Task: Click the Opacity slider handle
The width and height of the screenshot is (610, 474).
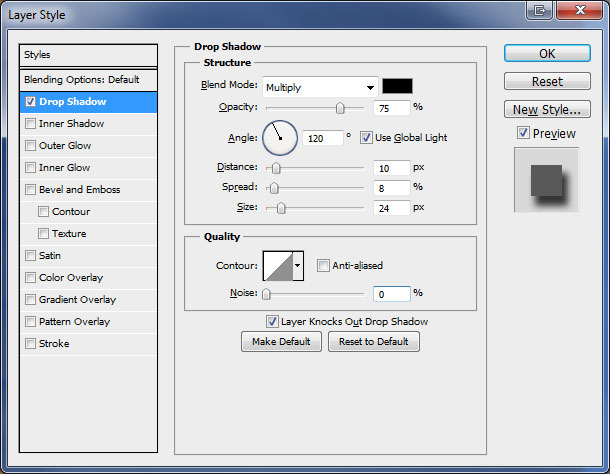Action: (x=340, y=108)
